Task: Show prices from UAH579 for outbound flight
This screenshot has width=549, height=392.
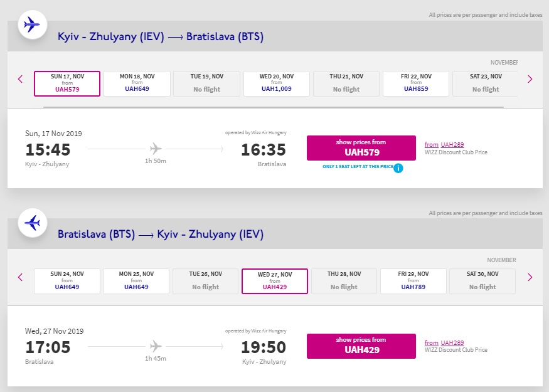Action: point(361,148)
